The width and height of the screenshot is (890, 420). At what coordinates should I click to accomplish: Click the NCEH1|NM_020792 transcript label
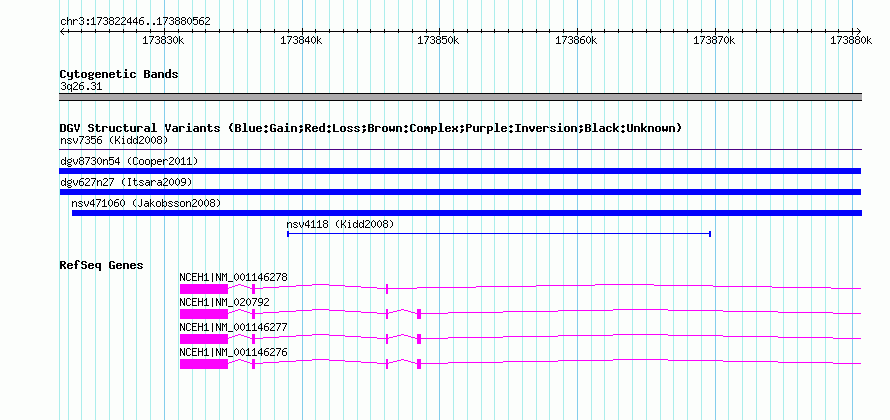(x=224, y=303)
